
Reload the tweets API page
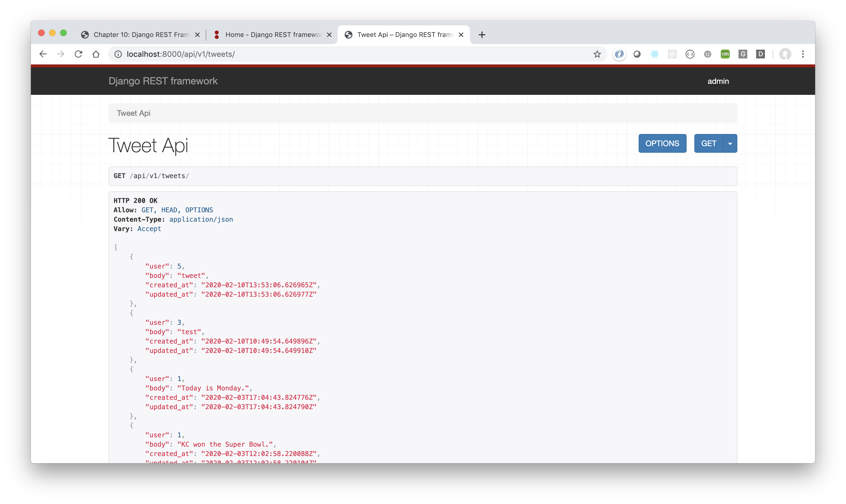79,54
